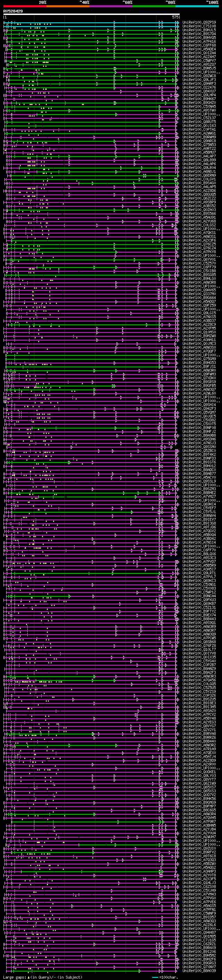Image resolution: width=222 pixels, height=980 pixels.
Task: Select the UniRef100_A9SBP9 label
Action: [x=199, y=202]
